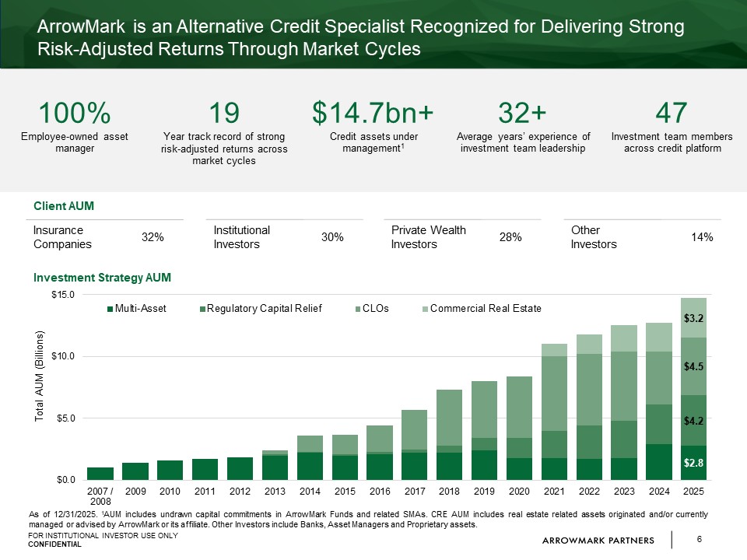The image size is (747, 560).
Task: Select the Investment Strategy AUM heading
Action: tap(102, 278)
